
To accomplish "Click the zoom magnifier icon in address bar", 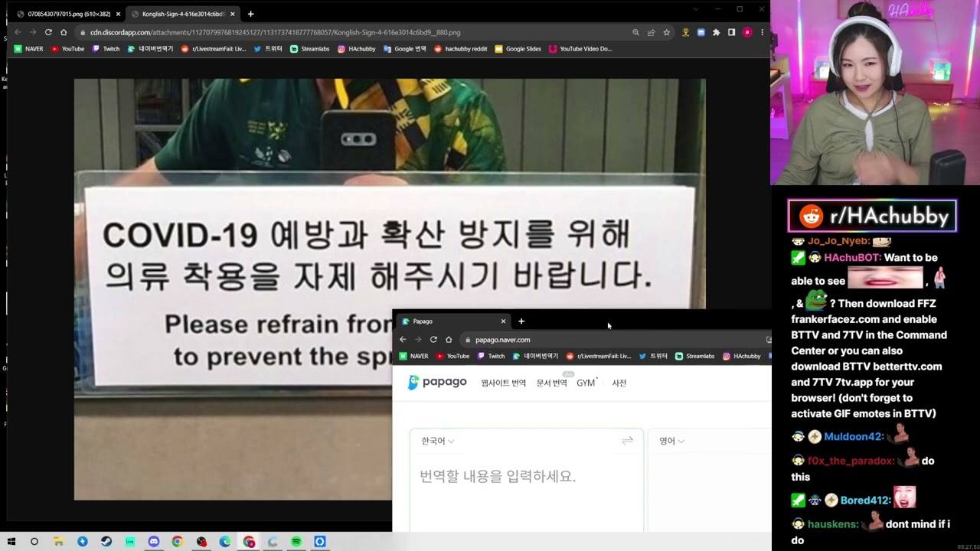I will tap(635, 32).
